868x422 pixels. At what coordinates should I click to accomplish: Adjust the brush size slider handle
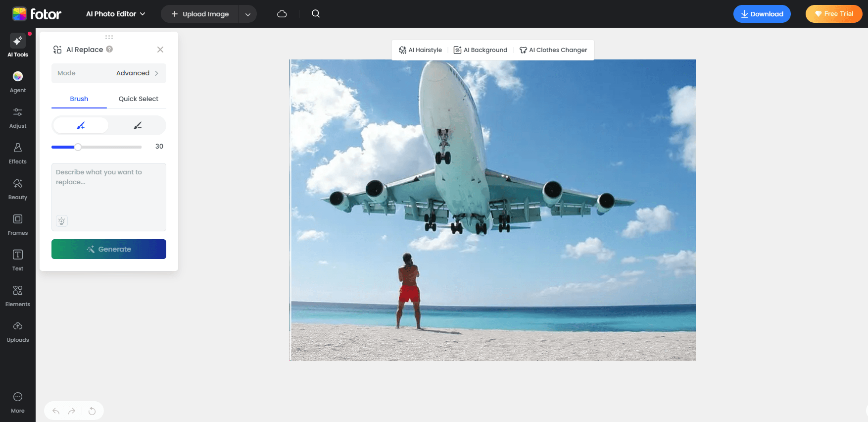coord(78,147)
